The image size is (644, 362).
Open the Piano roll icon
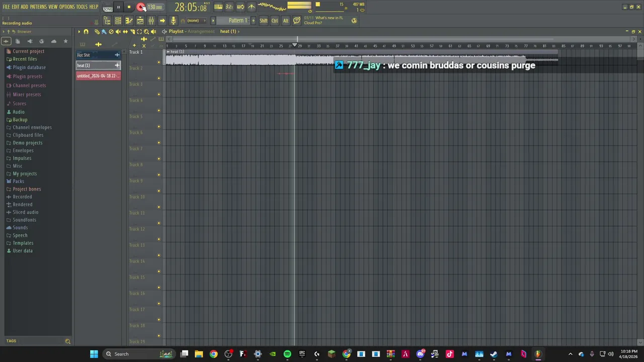click(x=129, y=21)
